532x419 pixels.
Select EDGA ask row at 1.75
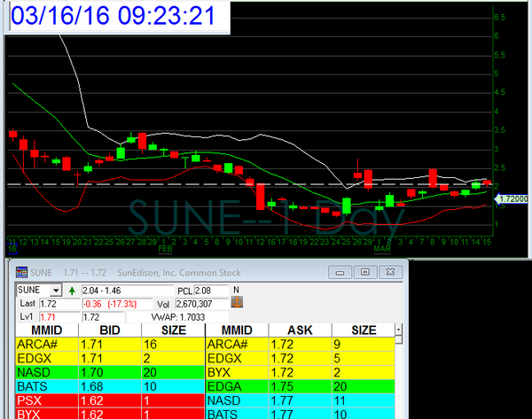pyautogui.click(x=301, y=386)
